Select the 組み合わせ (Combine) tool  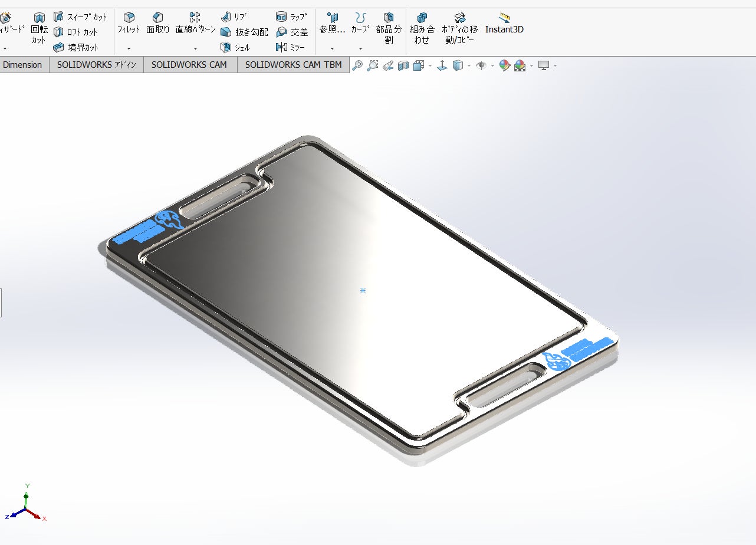click(x=422, y=28)
